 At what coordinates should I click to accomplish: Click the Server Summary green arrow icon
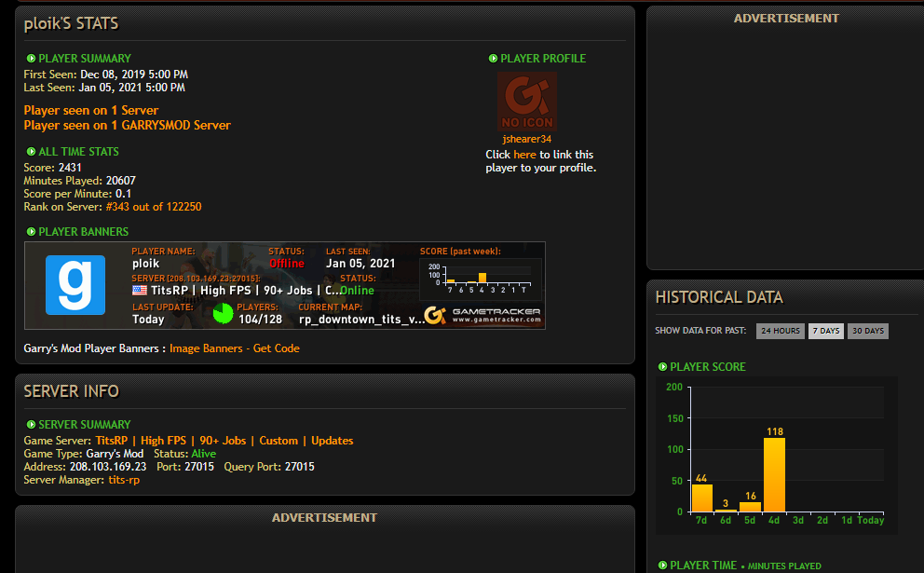32,425
